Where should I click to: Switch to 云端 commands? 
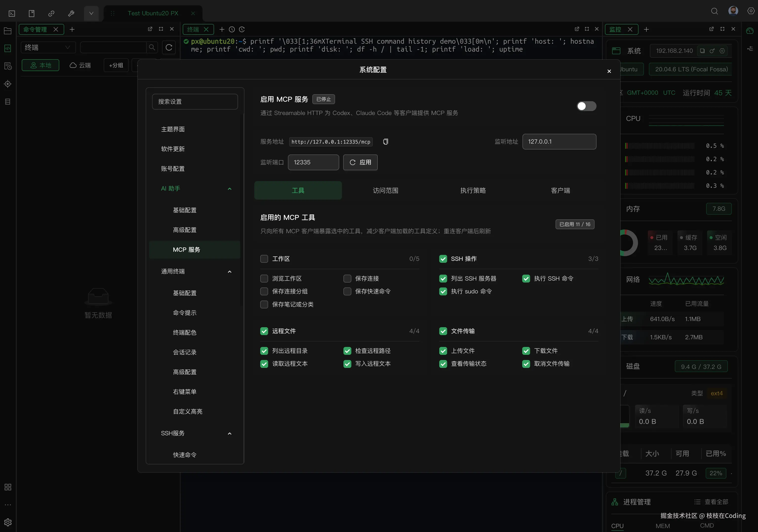[80, 65]
